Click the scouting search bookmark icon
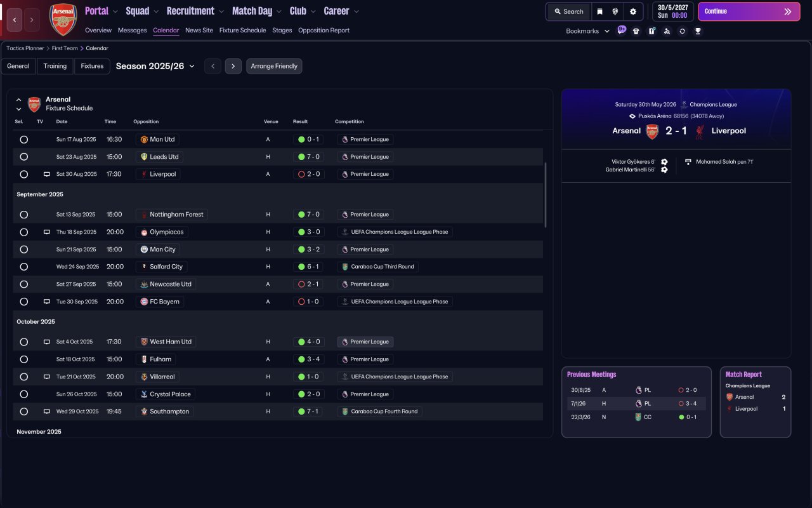This screenshot has width=812, height=508. 667,31
